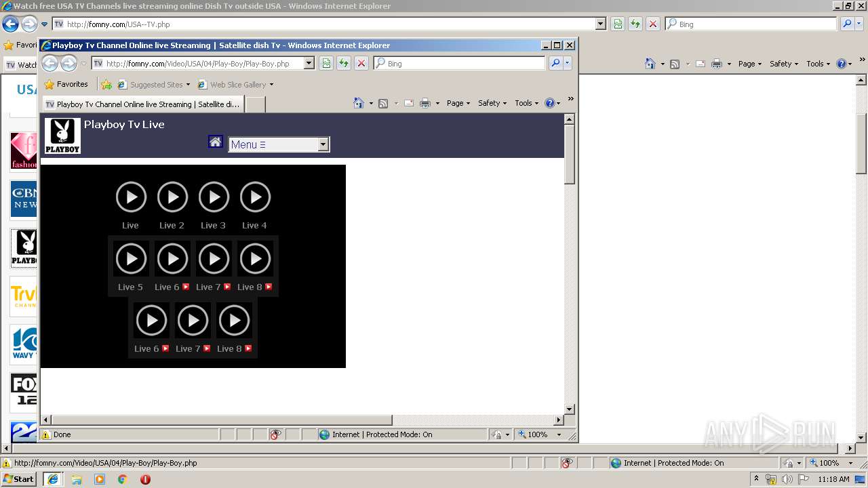Click Home icon in popup command bar
This screenshot has width=868, height=488.
click(x=359, y=103)
